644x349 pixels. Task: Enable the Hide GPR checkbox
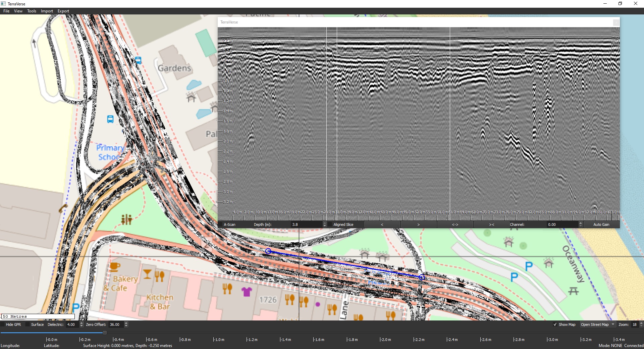click(3, 325)
